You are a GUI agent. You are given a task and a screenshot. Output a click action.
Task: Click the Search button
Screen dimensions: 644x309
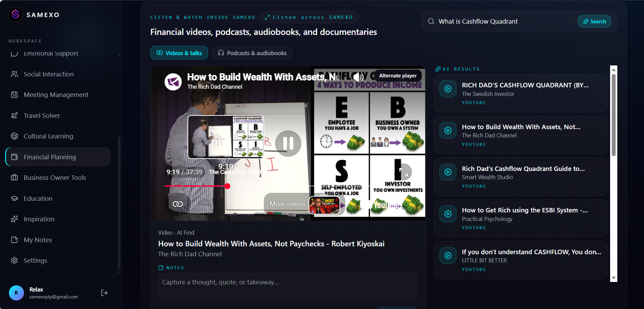click(594, 21)
